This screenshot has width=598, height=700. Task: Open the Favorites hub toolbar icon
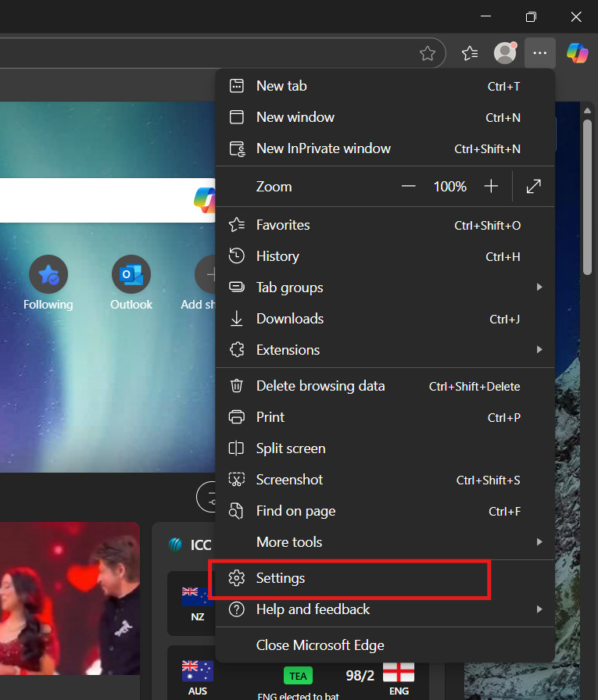(x=470, y=53)
